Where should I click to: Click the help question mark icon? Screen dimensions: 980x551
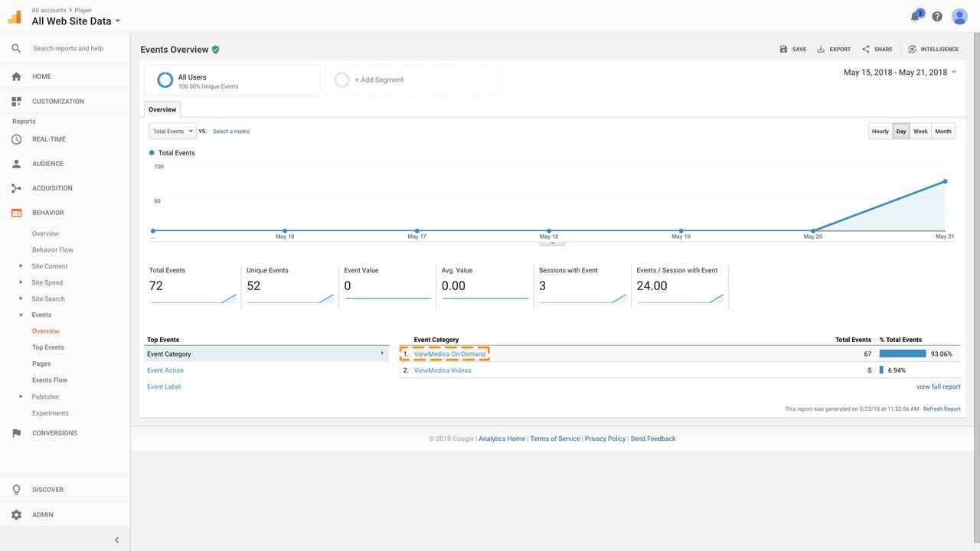(936, 16)
